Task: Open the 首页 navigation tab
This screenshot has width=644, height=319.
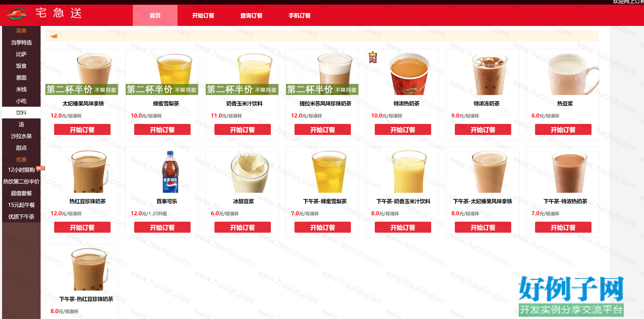Action: 155,16
